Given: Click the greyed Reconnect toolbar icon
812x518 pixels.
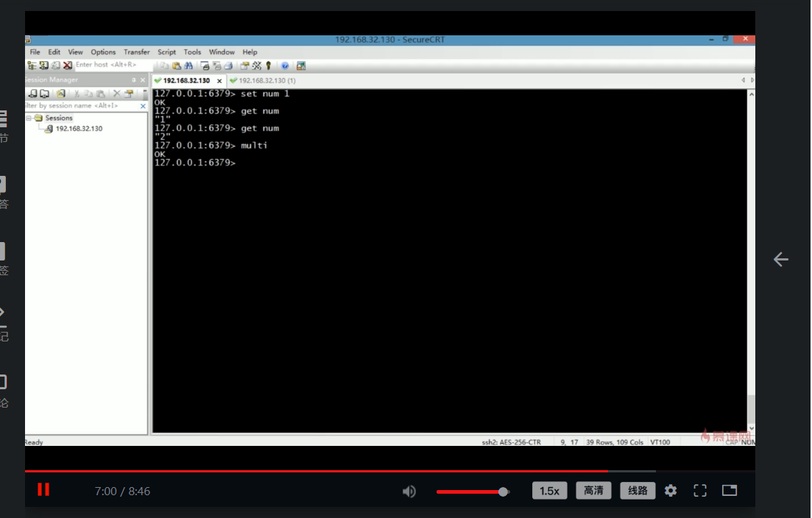Looking at the screenshot, I should [56, 65].
